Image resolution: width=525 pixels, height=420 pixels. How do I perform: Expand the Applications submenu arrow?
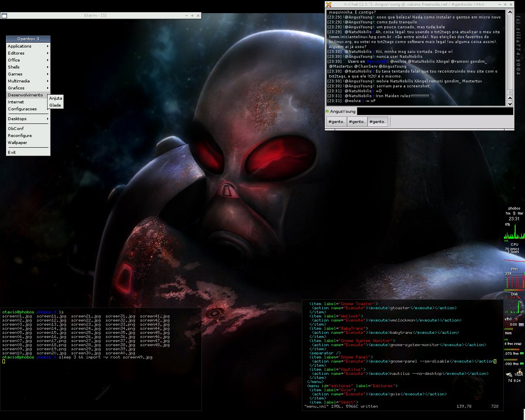(48, 46)
